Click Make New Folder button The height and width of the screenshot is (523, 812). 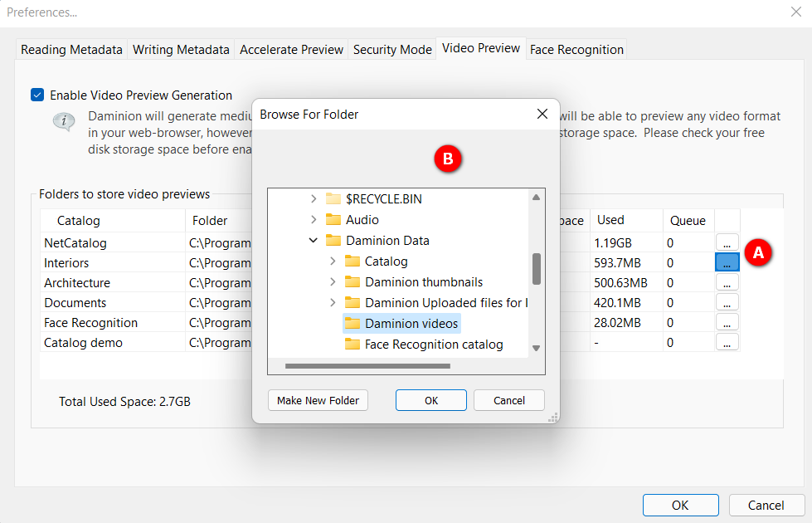318,400
